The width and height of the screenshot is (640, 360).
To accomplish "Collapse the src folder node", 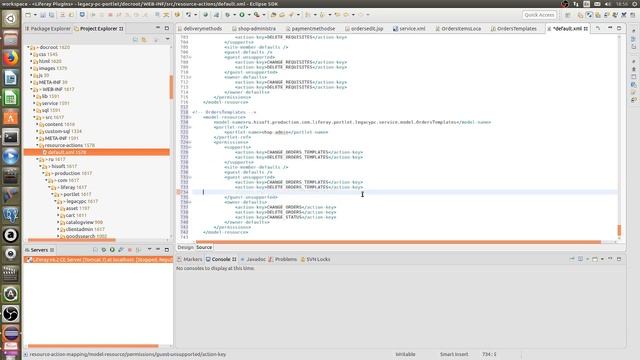I will [34, 117].
